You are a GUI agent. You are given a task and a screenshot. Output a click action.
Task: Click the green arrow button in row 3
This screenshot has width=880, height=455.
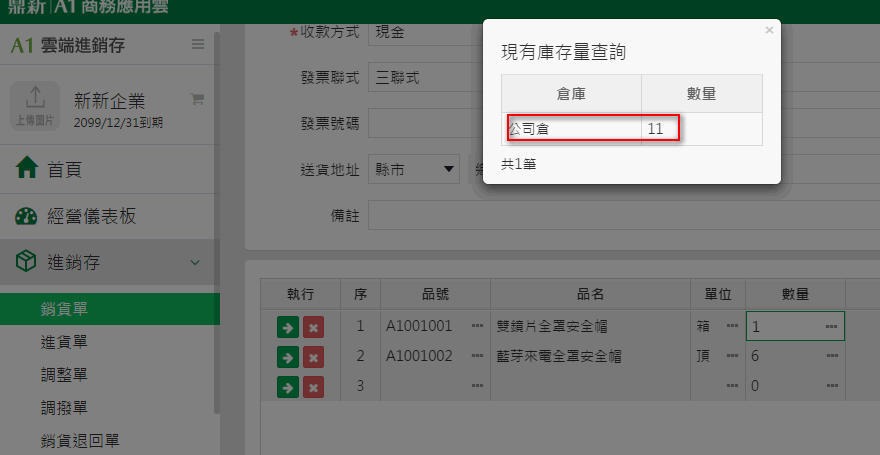[288, 387]
